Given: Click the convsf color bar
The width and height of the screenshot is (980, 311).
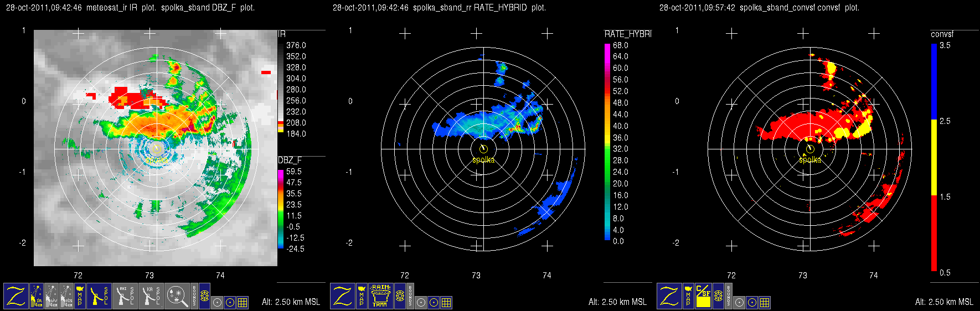Looking at the screenshot, I should [x=934, y=158].
